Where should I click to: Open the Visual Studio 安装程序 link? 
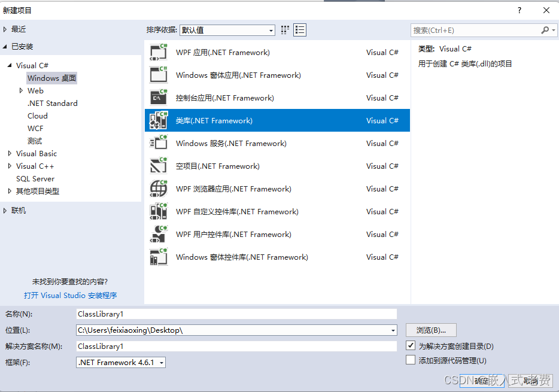[x=71, y=295]
